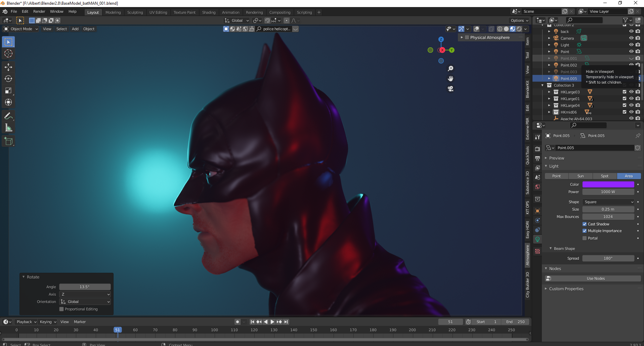Hide HKmid06 collection in viewport
The height and width of the screenshot is (346, 644).
point(631,112)
